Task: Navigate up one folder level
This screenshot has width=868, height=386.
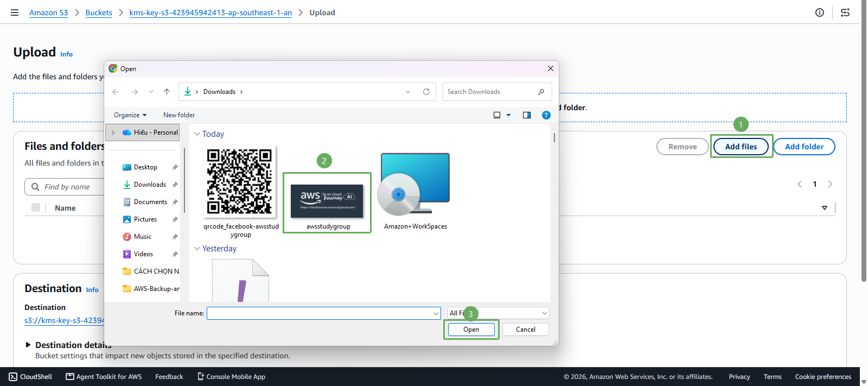Action: point(167,92)
